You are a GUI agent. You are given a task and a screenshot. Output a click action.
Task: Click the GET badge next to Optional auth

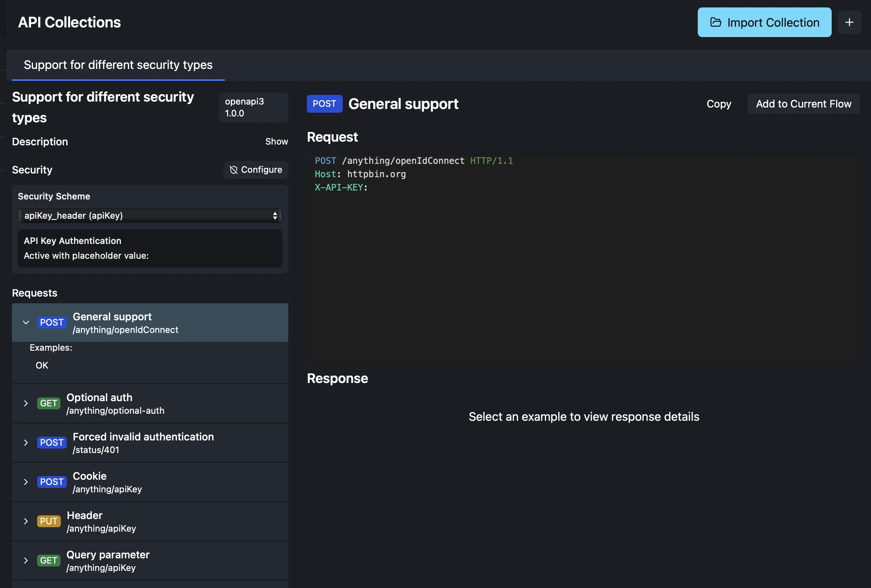coord(48,403)
